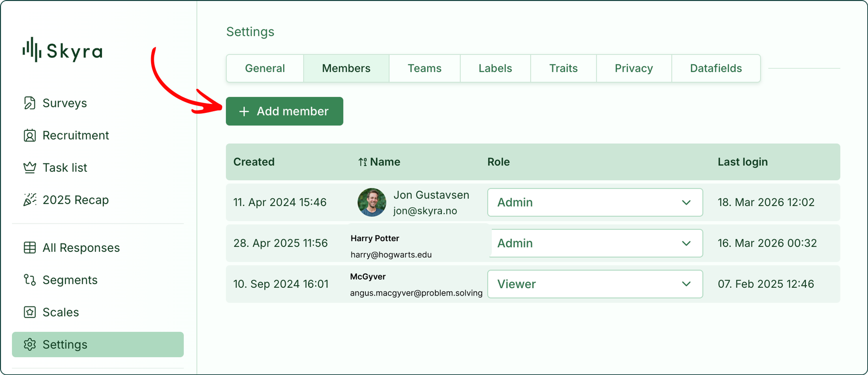868x375 pixels.
Task: Click the chevron in McGyver's role
Action: point(686,284)
